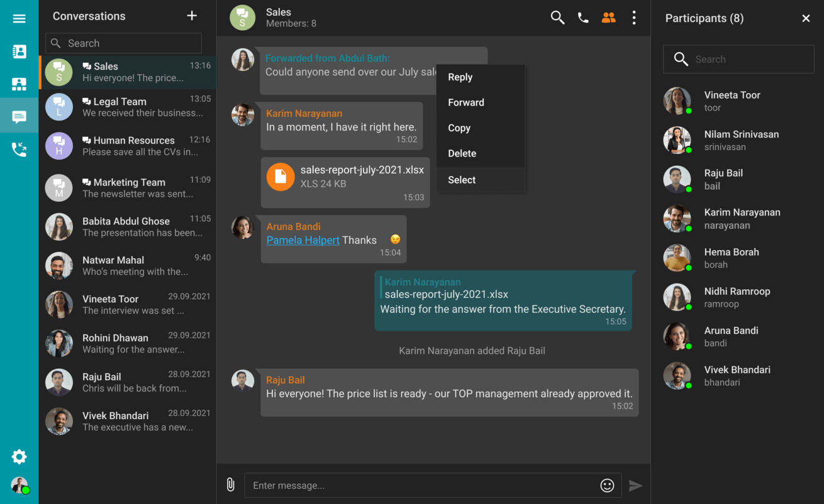Open the three-dot options menu
824x504 pixels.
click(634, 18)
